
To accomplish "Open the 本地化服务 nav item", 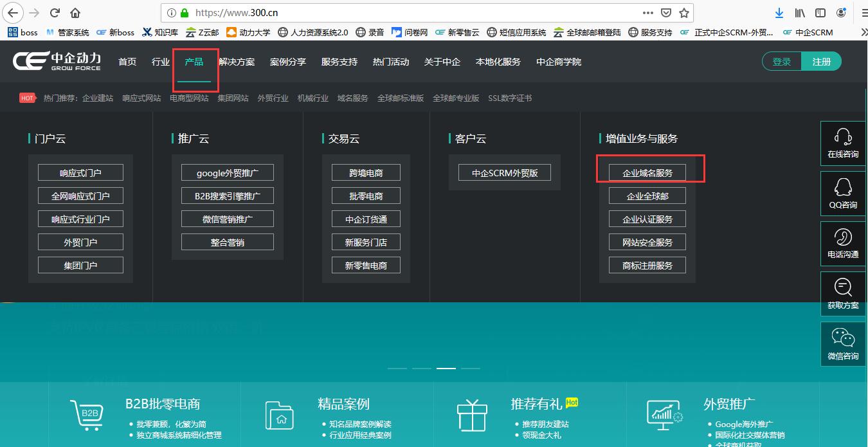I will (x=498, y=62).
